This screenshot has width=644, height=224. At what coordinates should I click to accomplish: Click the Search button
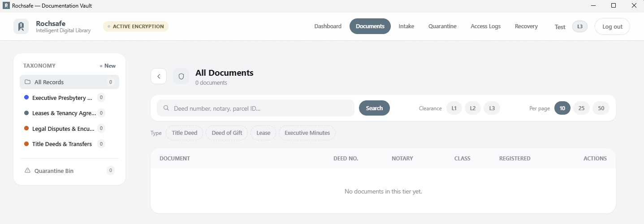tap(374, 108)
